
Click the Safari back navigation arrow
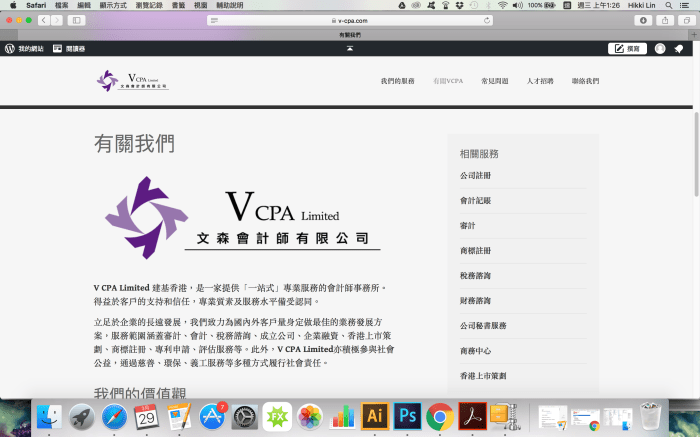(x=43, y=20)
